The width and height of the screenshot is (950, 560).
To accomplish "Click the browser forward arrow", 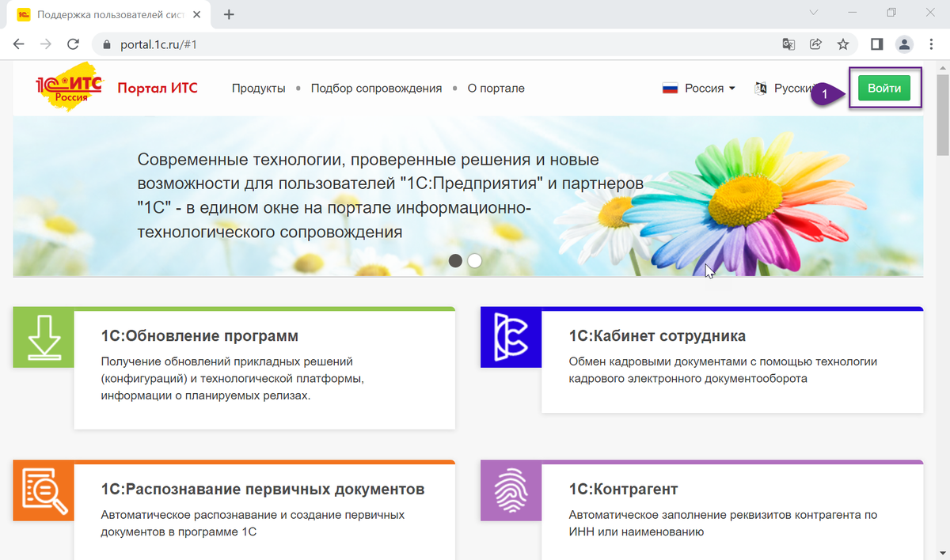I will [x=45, y=44].
